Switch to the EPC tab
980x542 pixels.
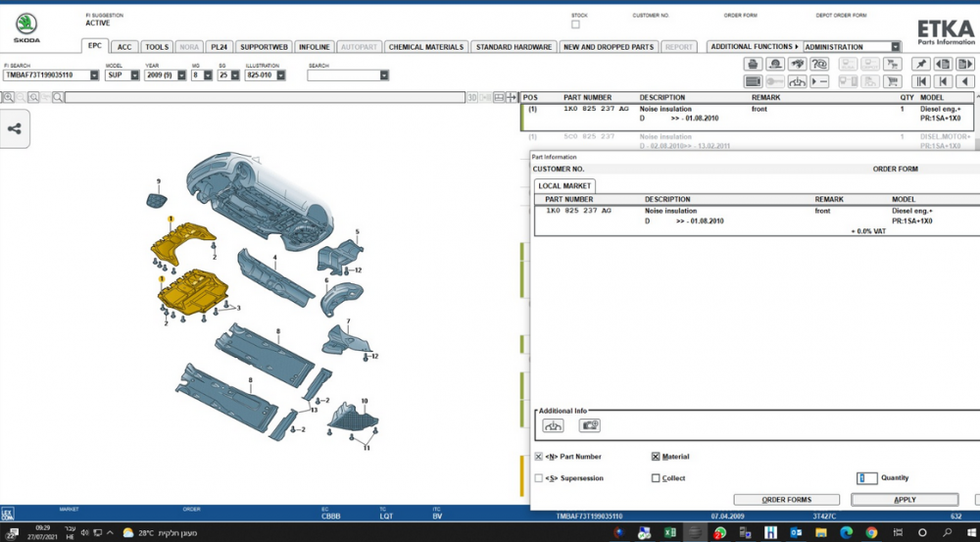pos(95,46)
